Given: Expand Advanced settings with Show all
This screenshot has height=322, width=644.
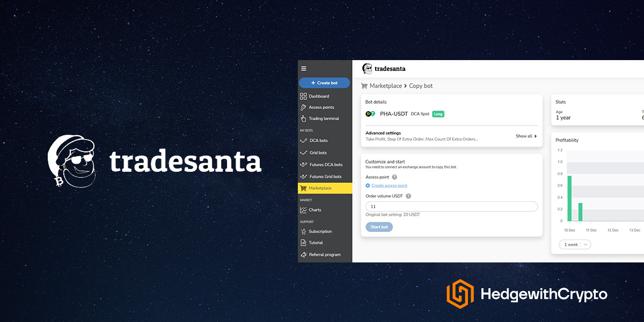Looking at the screenshot, I should (525, 136).
